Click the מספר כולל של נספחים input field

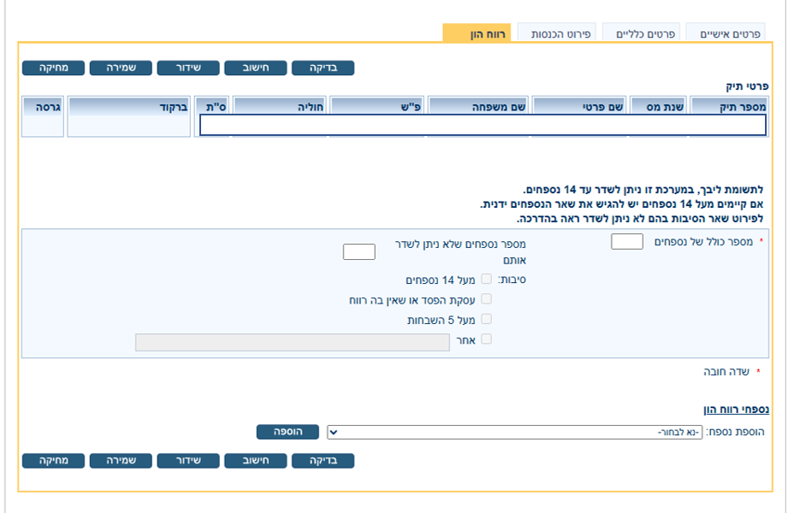tap(625, 241)
